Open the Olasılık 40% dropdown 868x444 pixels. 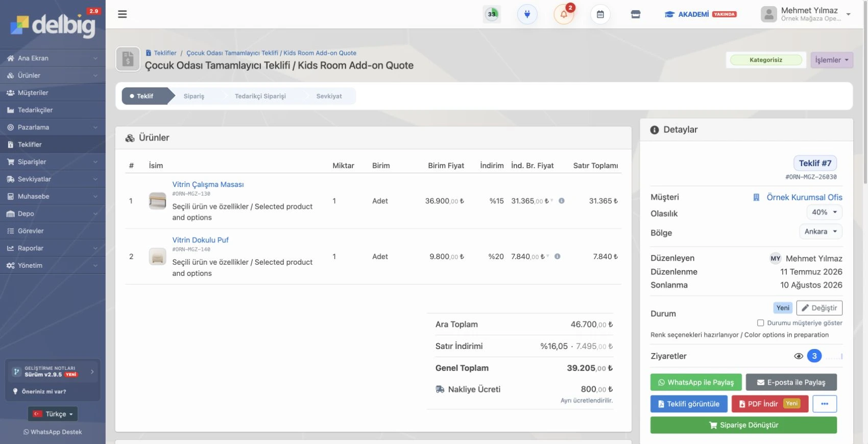click(x=824, y=212)
